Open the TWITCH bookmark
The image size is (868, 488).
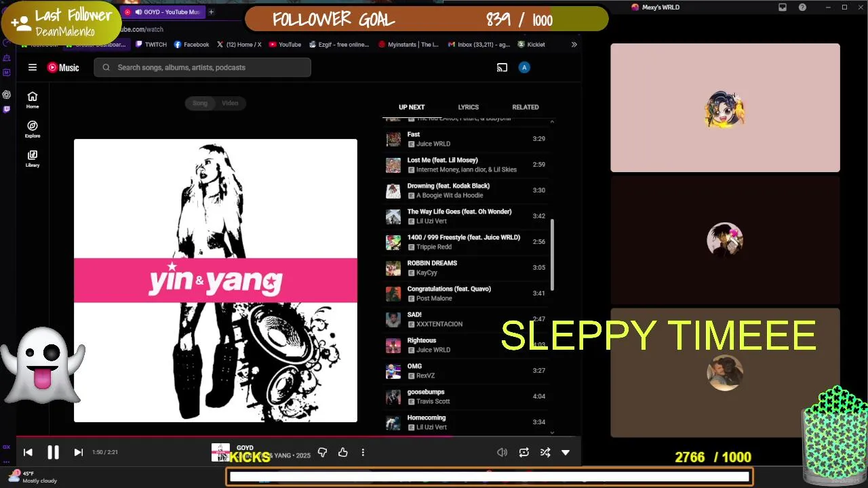pyautogui.click(x=151, y=45)
